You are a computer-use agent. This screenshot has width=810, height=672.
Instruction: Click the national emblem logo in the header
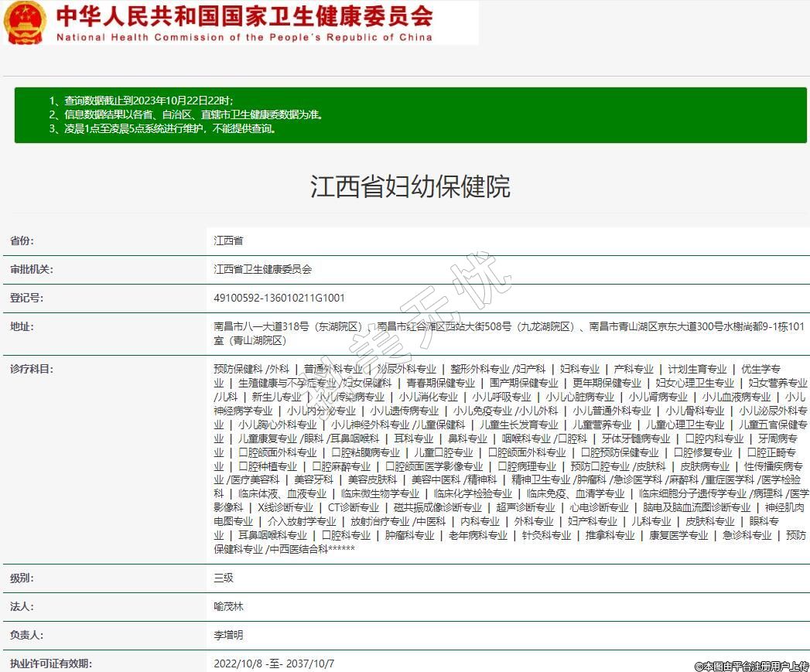click(x=25, y=23)
